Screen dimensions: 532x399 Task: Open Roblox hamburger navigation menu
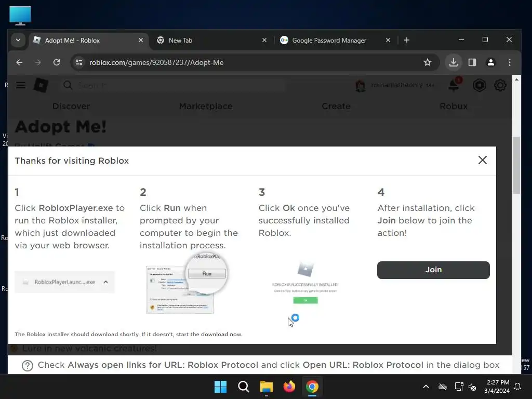click(21, 85)
